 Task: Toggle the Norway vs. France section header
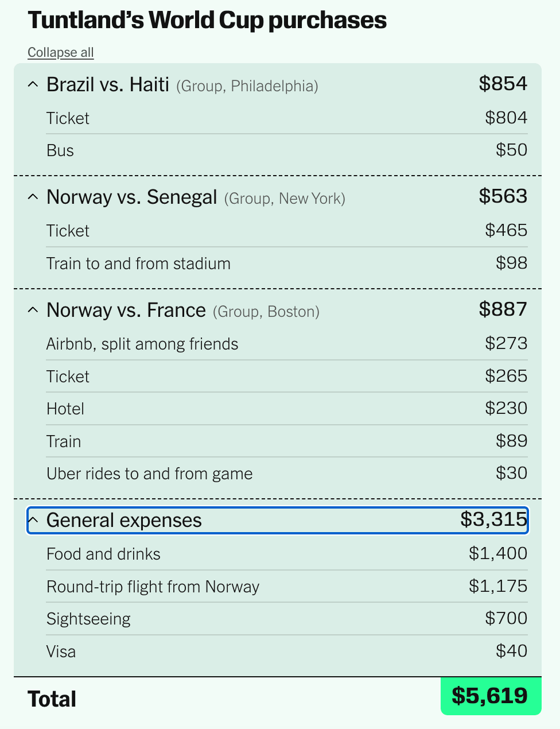[278, 310]
